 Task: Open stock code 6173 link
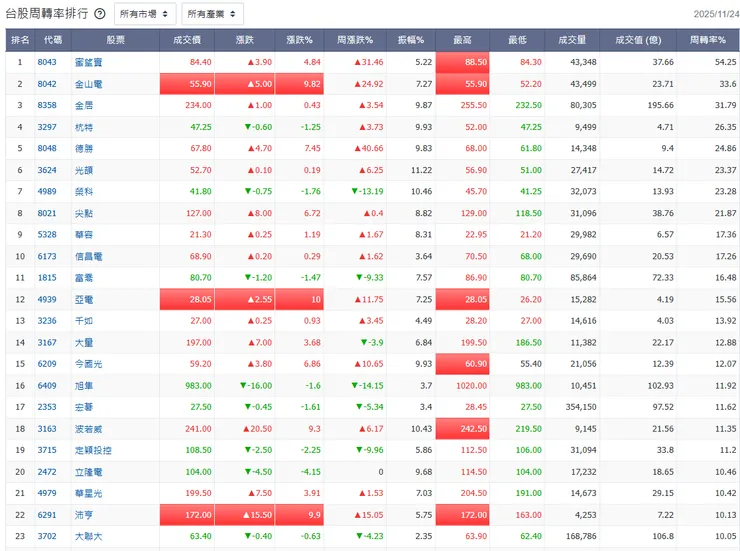click(47, 256)
